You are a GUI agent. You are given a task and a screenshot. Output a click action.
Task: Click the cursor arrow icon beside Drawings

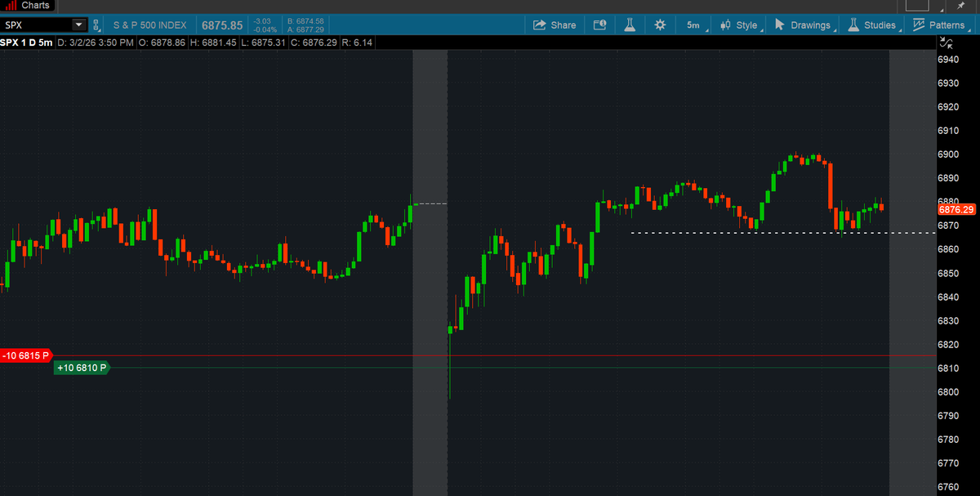click(x=780, y=25)
